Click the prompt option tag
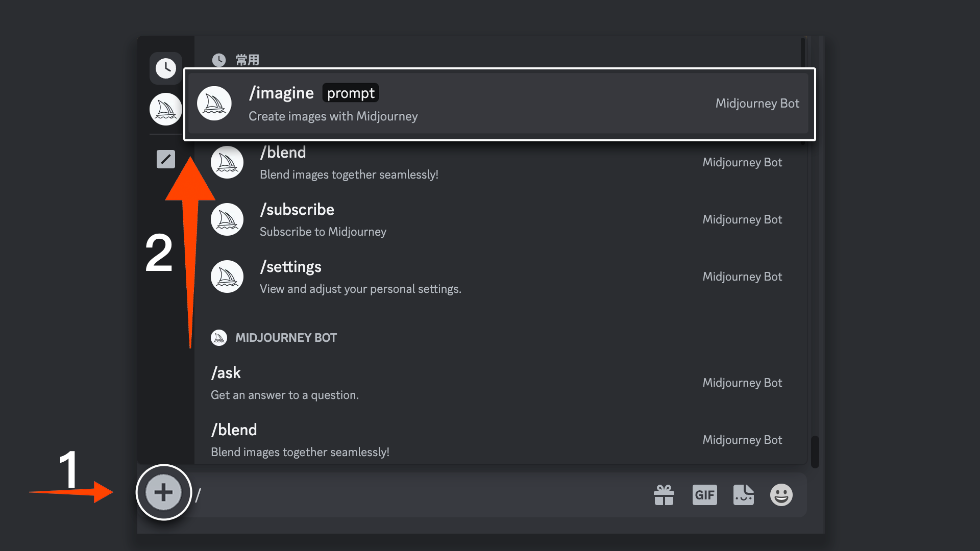Image resolution: width=980 pixels, height=551 pixels. click(351, 93)
